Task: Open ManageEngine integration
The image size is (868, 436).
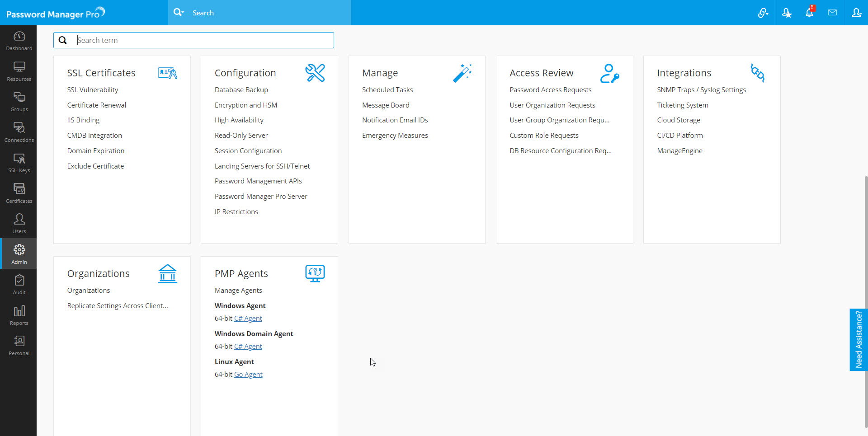Action: click(x=680, y=151)
